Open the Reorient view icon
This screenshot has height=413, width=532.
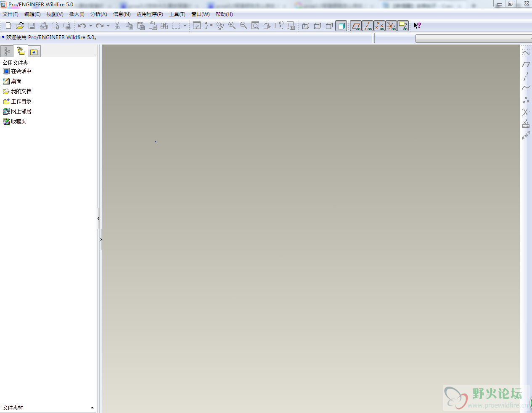(x=267, y=26)
